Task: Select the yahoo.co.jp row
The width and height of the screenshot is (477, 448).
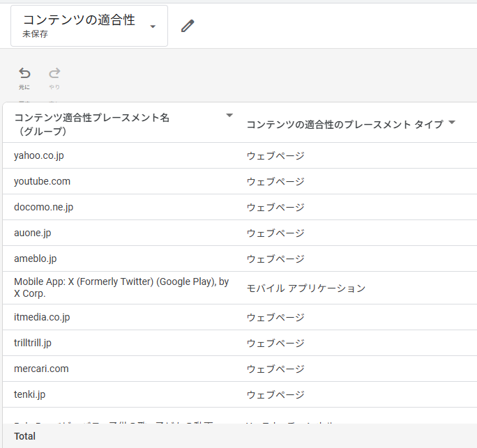Action: (240, 155)
